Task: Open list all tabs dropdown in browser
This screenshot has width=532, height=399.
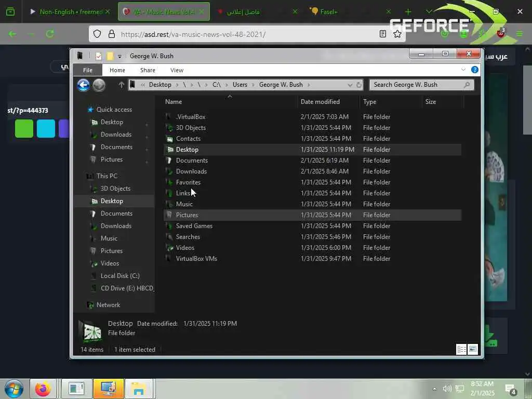Action: click(429, 12)
